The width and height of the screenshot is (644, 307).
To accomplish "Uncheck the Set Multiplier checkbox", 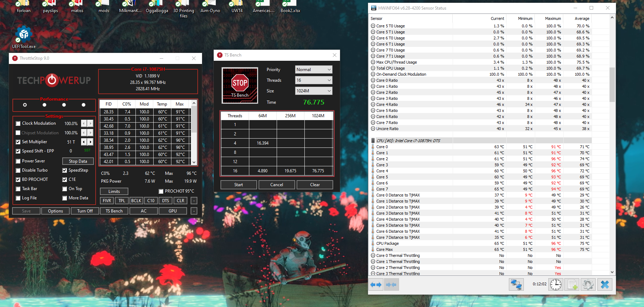I will point(18,142).
